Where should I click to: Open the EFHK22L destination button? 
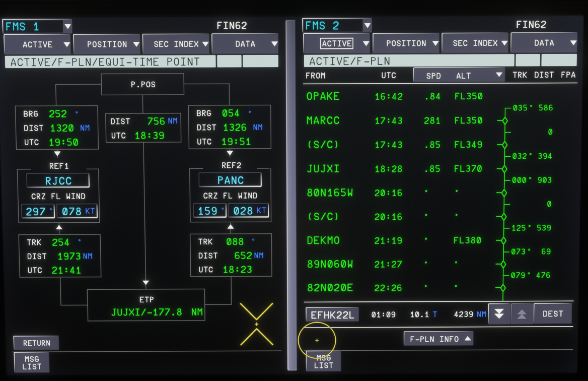(x=332, y=315)
